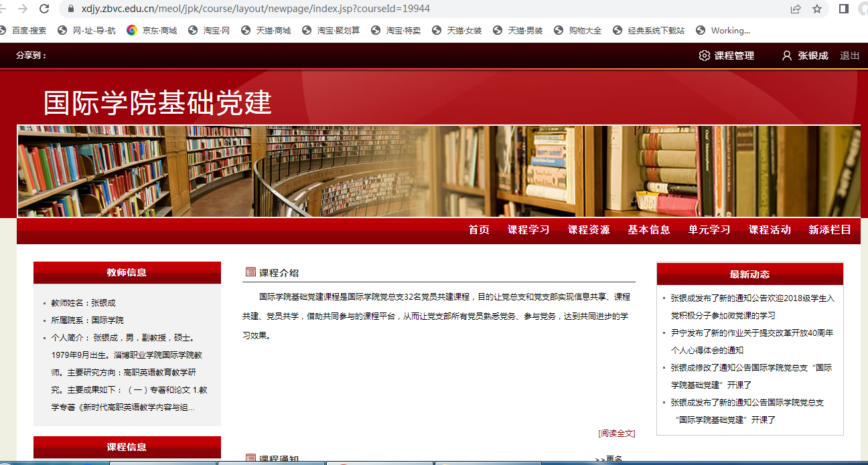The height and width of the screenshot is (465, 868).
Task: Switch to 单元学习 in navigation bar
Action: (709, 229)
